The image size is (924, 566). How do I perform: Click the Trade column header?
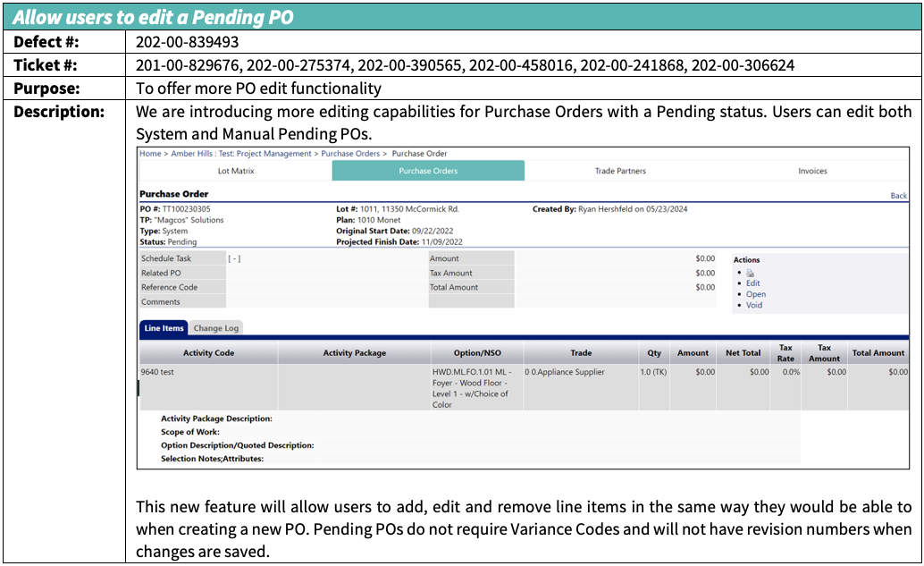pos(581,353)
